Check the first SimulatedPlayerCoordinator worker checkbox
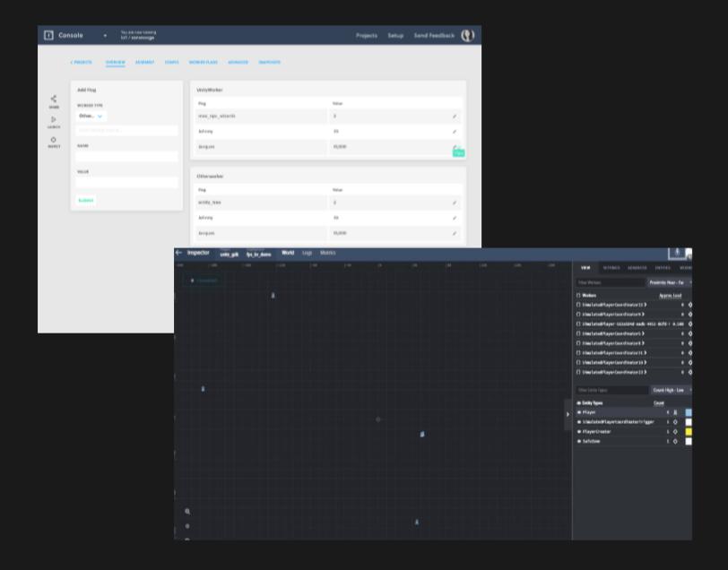The height and width of the screenshot is (570, 728). [x=578, y=305]
